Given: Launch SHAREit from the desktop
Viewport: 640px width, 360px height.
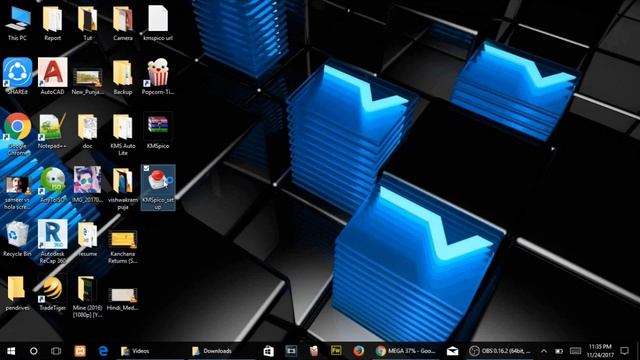Looking at the screenshot, I should 18,76.
